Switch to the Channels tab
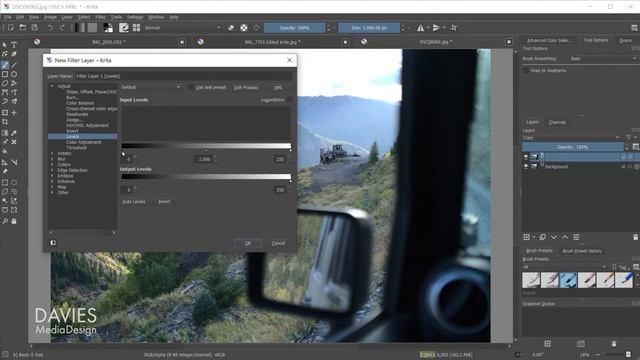 click(557, 122)
